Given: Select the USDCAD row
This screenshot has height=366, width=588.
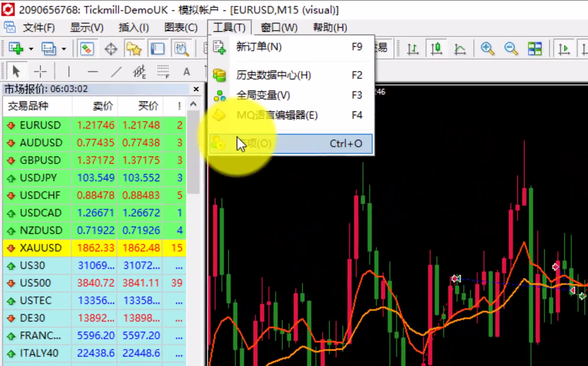Looking at the screenshot, I should coord(94,213).
